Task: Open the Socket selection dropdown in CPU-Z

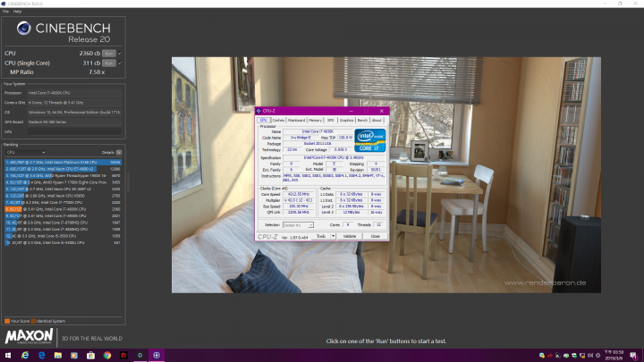Action: 298,225
